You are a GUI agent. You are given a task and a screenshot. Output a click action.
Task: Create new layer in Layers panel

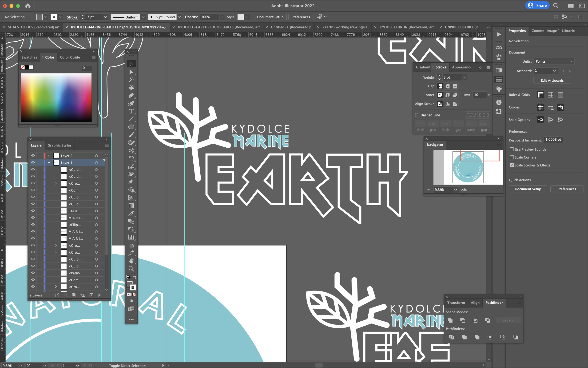tap(91, 295)
